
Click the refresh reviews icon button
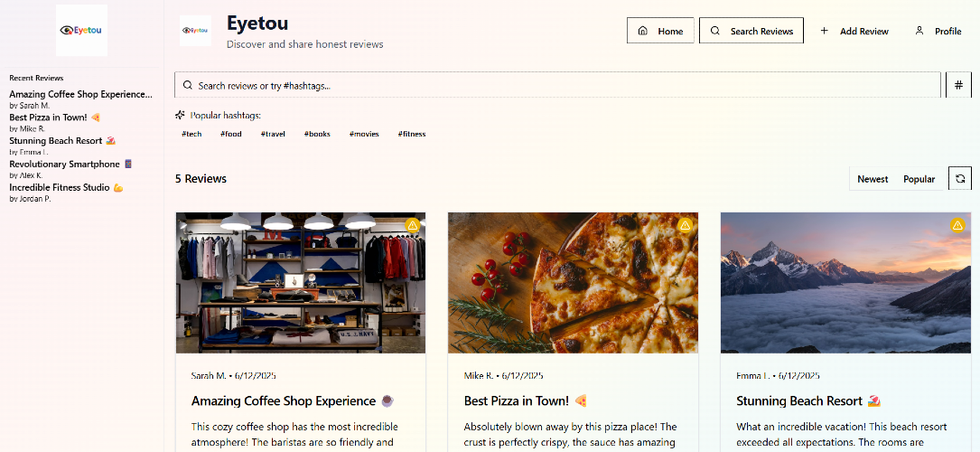pyautogui.click(x=960, y=179)
